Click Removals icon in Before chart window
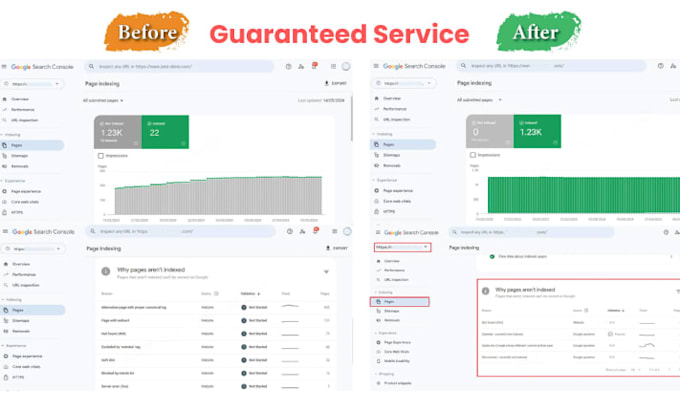680x411 pixels. coord(5,166)
